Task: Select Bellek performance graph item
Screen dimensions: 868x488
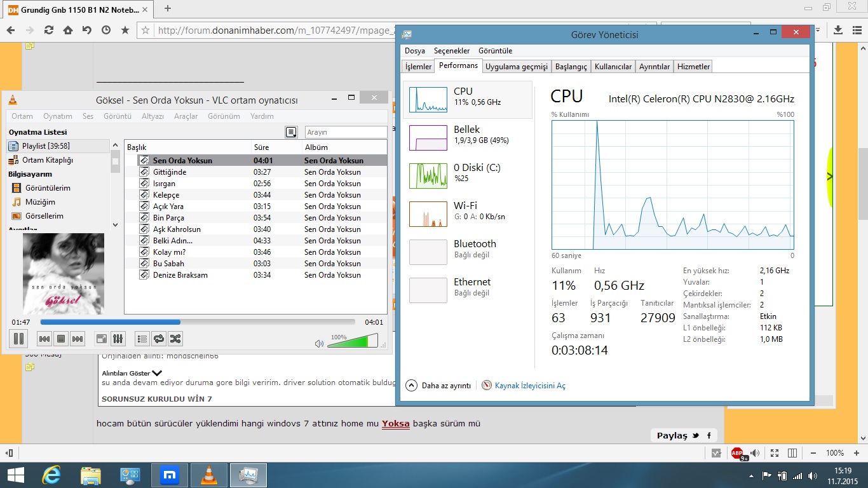Action: click(x=468, y=137)
